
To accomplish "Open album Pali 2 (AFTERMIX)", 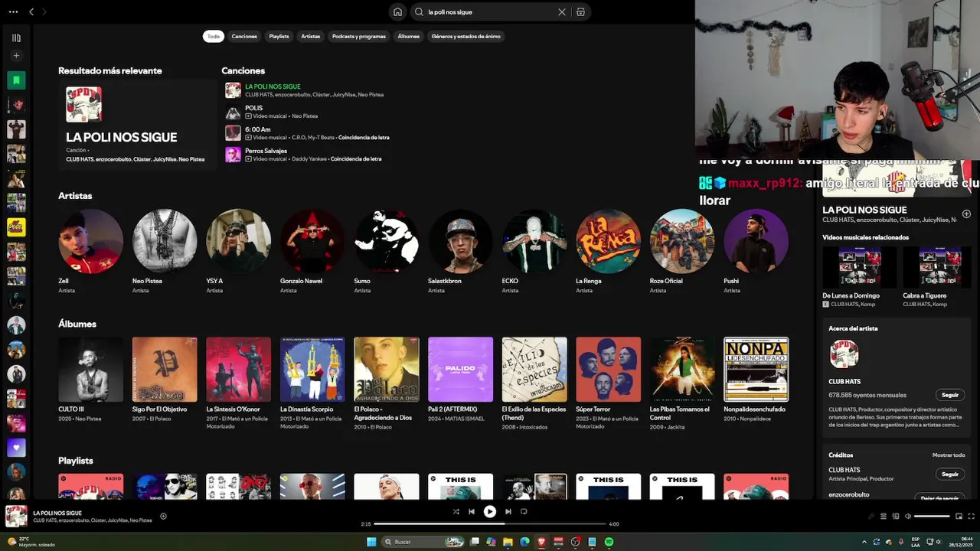I will click(460, 381).
